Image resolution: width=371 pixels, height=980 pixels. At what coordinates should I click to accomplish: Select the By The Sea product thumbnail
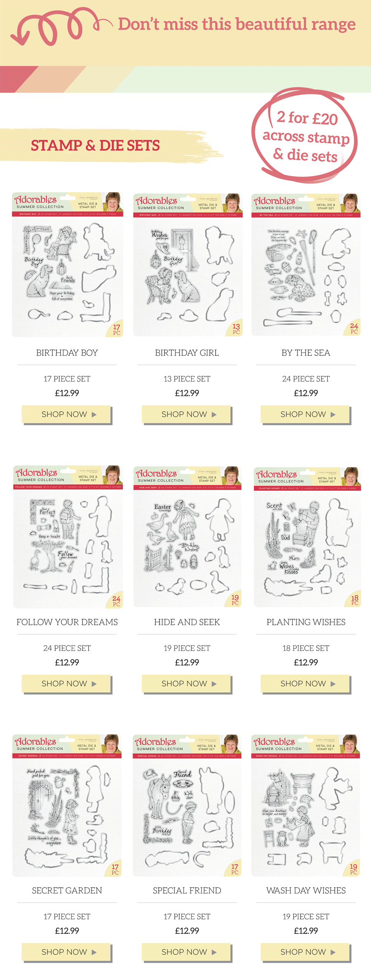click(306, 264)
